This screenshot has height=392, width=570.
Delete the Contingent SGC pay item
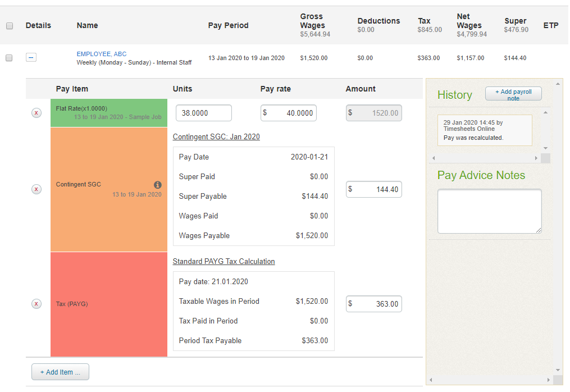tap(36, 189)
